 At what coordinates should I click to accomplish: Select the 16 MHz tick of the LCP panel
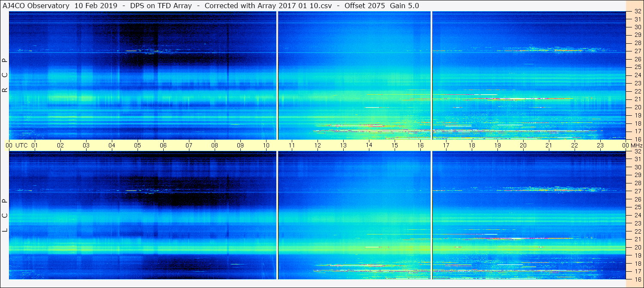click(638, 279)
